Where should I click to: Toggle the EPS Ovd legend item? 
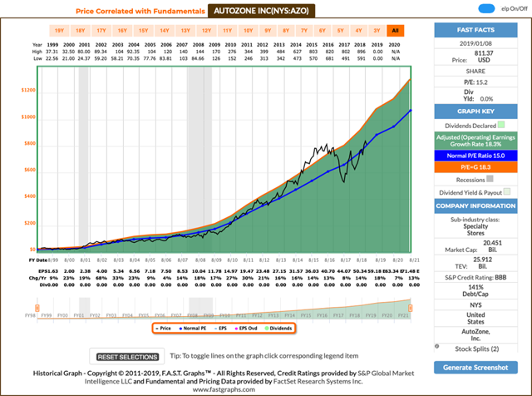246,329
